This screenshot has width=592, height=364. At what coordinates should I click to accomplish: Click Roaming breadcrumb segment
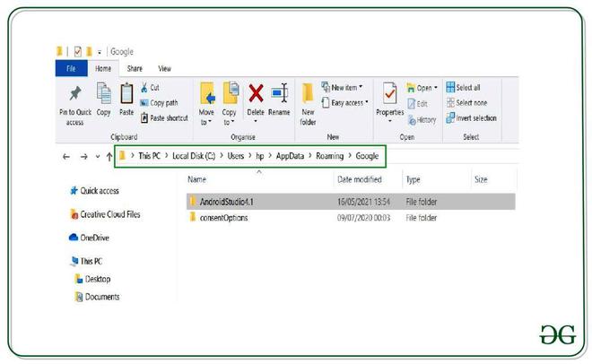point(329,156)
